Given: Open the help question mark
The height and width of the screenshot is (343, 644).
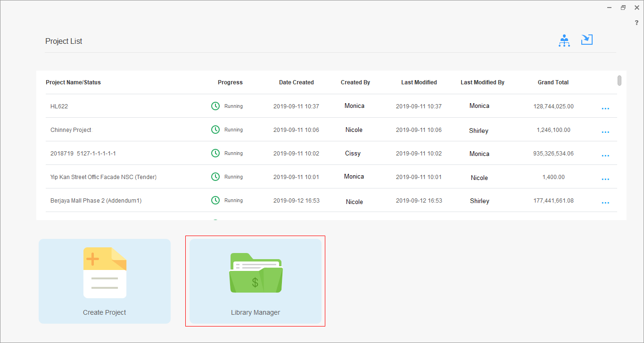Looking at the screenshot, I should click(x=636, y=23).
